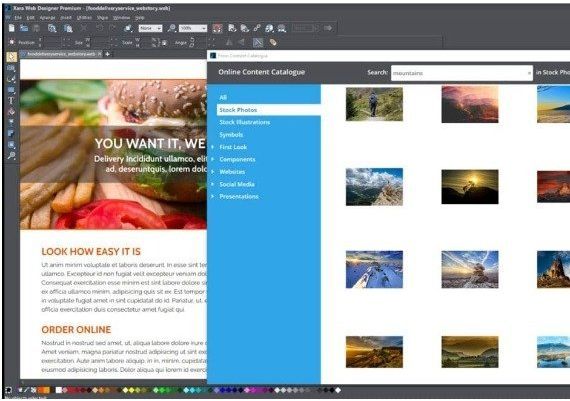Pick the white square swatch on color line
This screenshot has width=570, height=401.
point(58,390)
